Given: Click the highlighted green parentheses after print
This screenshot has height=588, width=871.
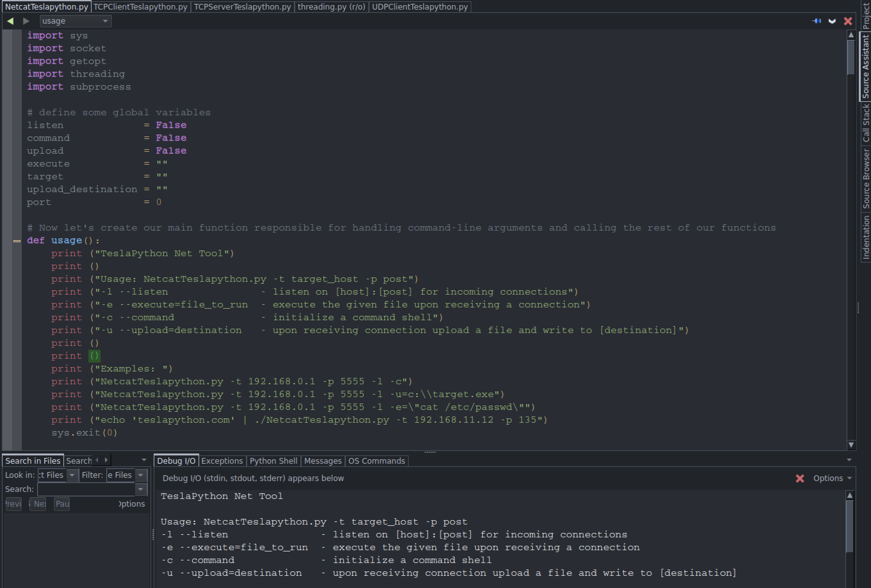Looking at the screenshot, I should click(94, 356).
